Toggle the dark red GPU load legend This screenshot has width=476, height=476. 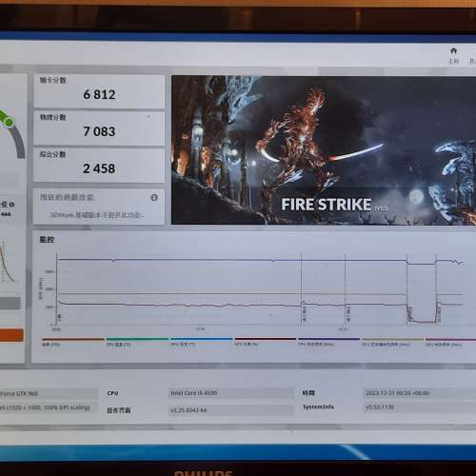[265, 342]
